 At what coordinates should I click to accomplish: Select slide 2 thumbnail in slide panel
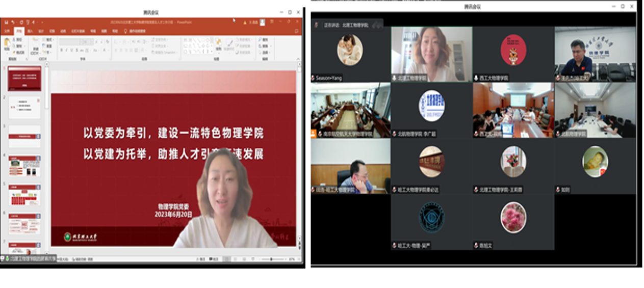pyautogui.click(x=24, y=108)
